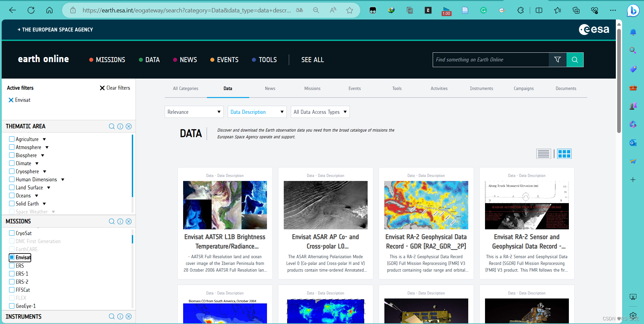Show info for Thematic Area filter
This screenshot has height=324, width=644.
(x=120, y=126)
